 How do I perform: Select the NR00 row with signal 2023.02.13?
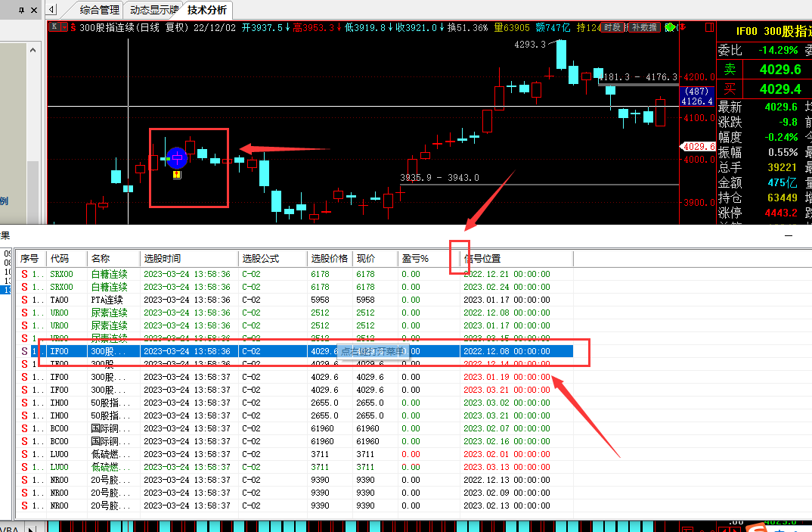pos(295,506)
